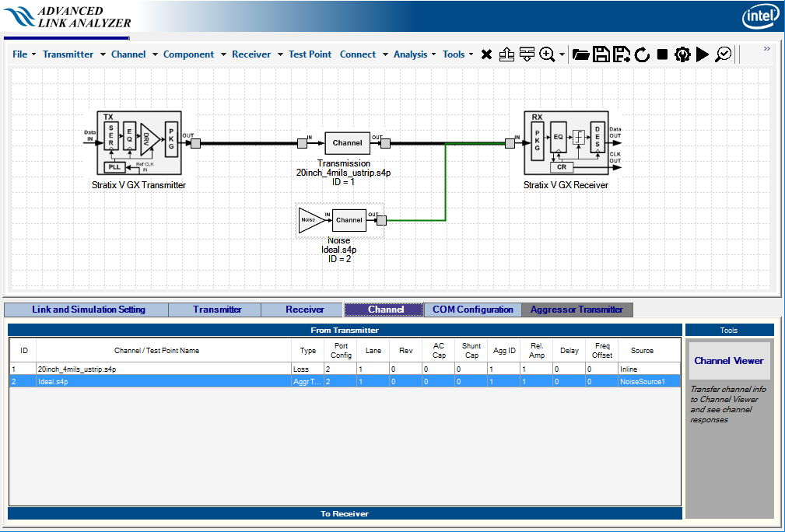Switch to the COM Configuration tab
This screenshot has height=532, width=785.
(473, 310)
